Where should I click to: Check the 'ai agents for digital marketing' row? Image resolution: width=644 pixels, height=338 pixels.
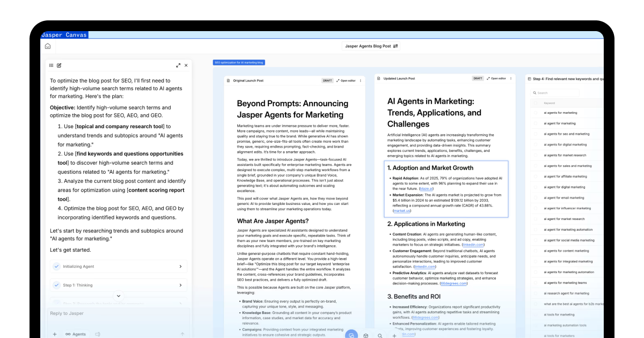click(535, 145)
